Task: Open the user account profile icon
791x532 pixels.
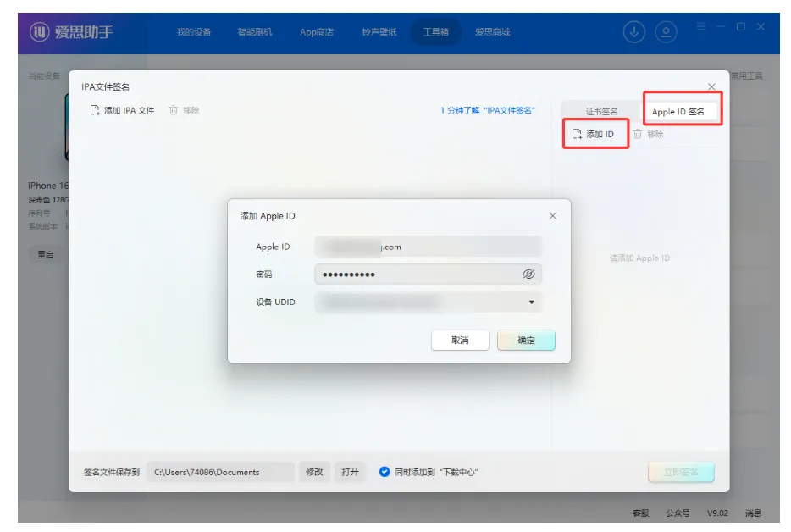Action: 666,32
